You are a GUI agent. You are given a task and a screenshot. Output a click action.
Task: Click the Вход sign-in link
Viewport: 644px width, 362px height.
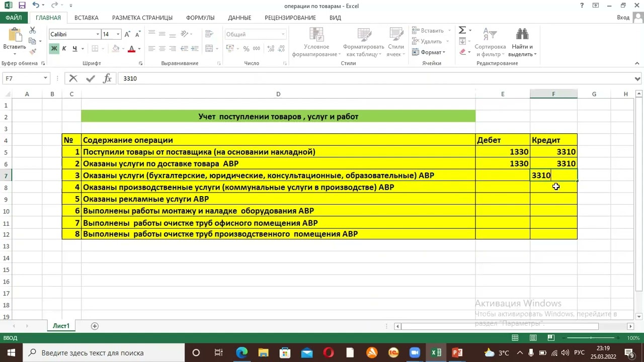pos(623,18)
